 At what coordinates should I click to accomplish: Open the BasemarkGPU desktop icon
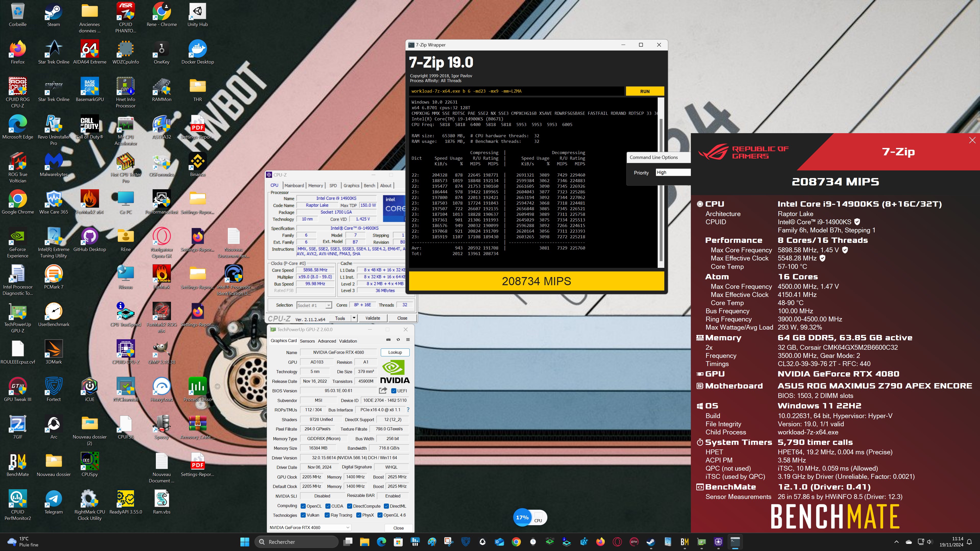coord(90,90)
